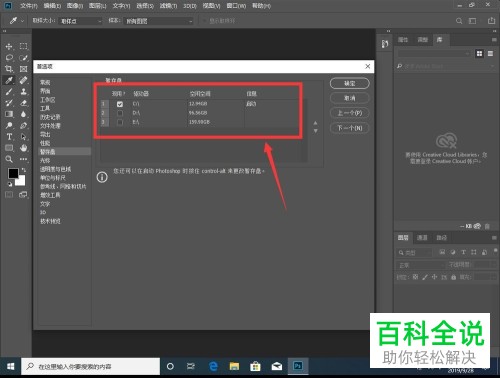500x378 pixels.
Task: Click Libraries panel trash icon
Action: [x=487, y=226]
